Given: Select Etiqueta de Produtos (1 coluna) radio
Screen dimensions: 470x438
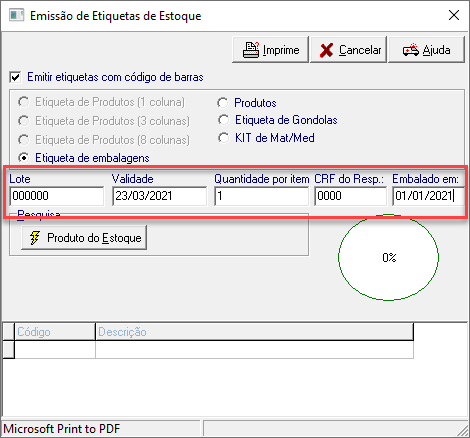Looking at the screenshot, I should pyautogui.click(x=24, y=102).
